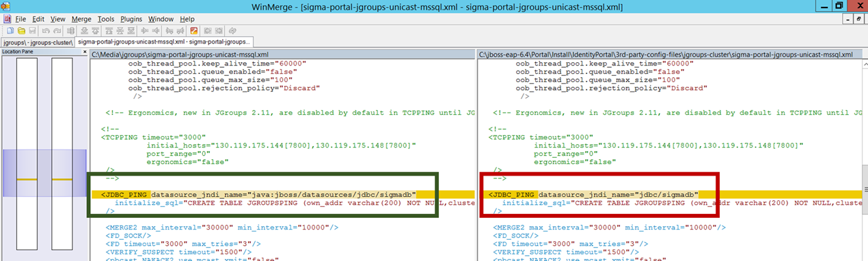Viewport: 868px width, 261px height.
Task: Open the File menu
Action: pos(20,19)
